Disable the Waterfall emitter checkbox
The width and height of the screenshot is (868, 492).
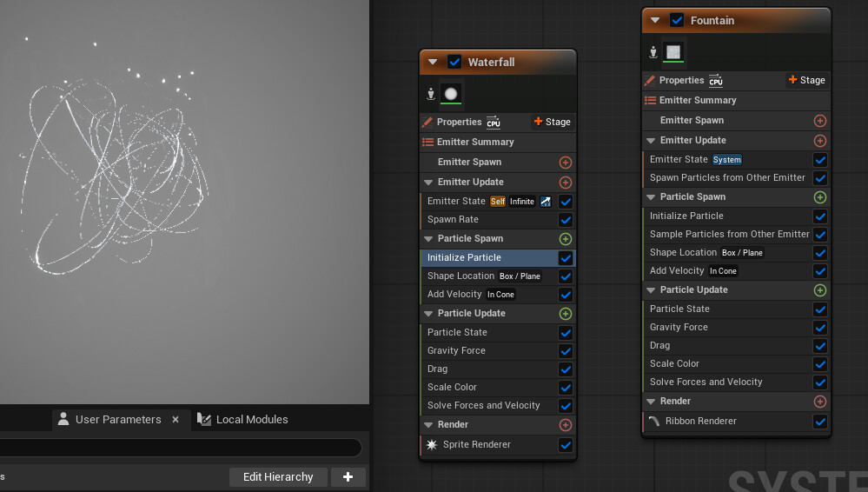coord(454,62)
